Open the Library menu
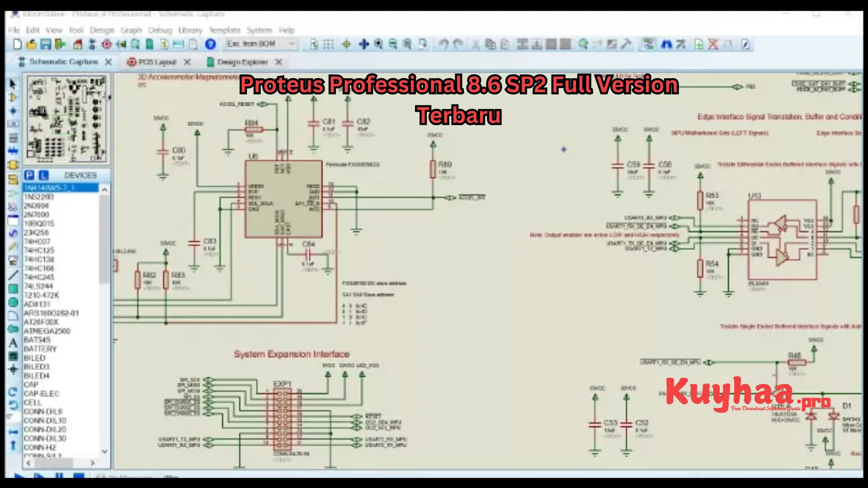 click(190, 30)
